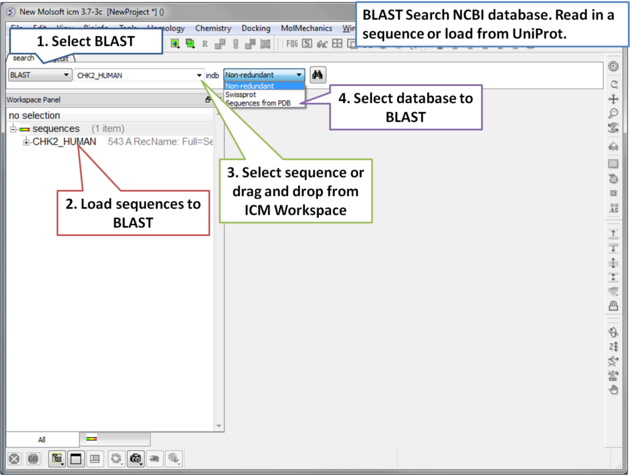The image size is (630, 475).
Task: Click the binoculars search icon
Action: pyautogui.click(x=318, y=75)
